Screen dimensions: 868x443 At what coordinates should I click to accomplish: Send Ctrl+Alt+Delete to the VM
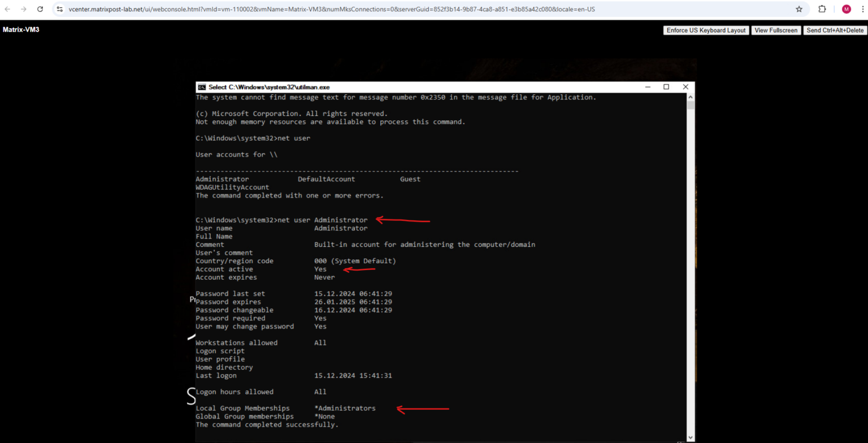click(835, 30)
